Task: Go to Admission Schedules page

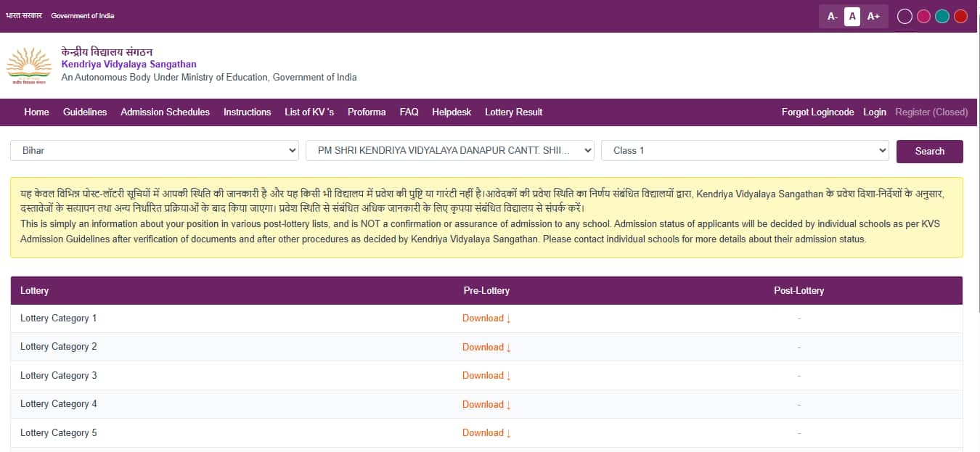Action: point(165,112)
